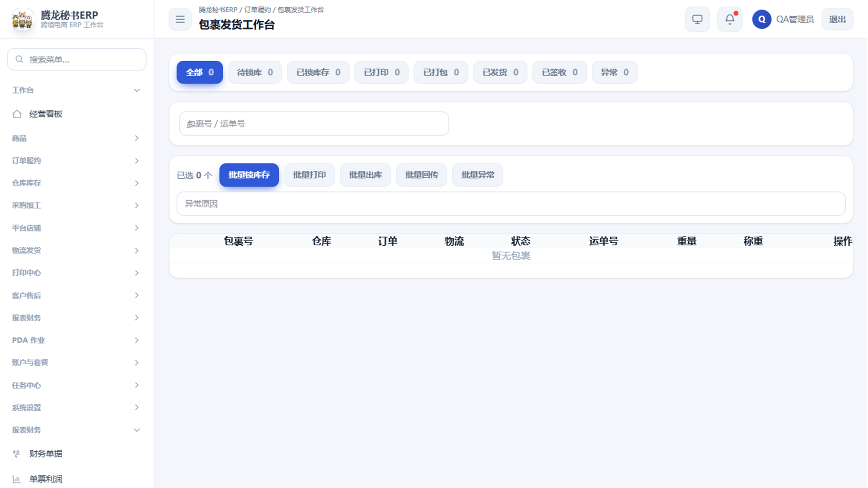Image resolution: width=868 pixels, height=488 pixels.
Task: Open the monitor screen icon in header
Action: click(697, 19)
